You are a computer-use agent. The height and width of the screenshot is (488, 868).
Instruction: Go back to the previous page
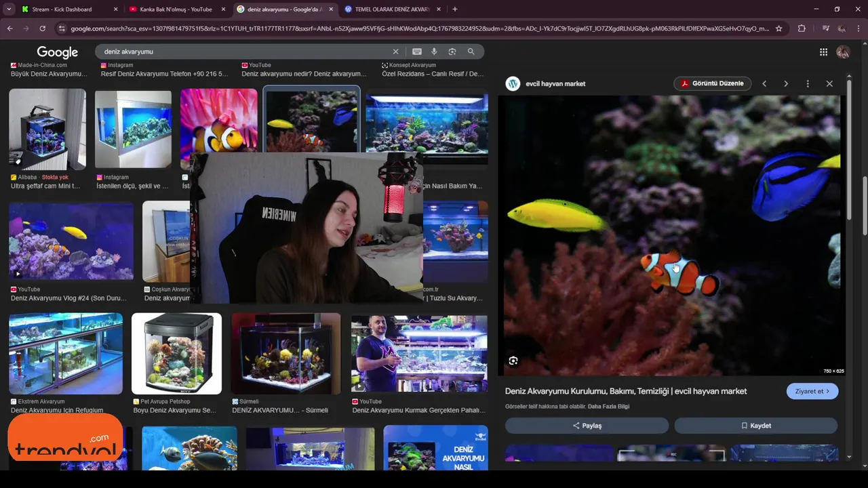tap(9, 28)
